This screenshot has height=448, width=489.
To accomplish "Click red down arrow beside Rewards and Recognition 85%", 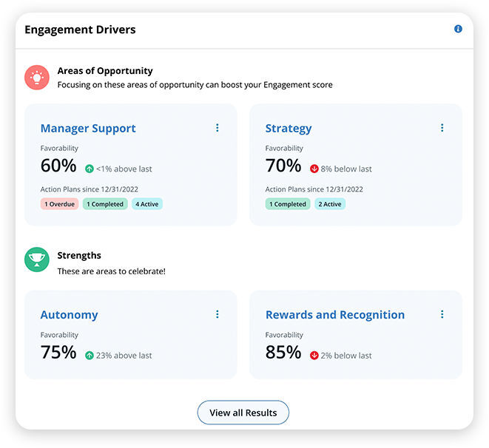I will 314,355.
